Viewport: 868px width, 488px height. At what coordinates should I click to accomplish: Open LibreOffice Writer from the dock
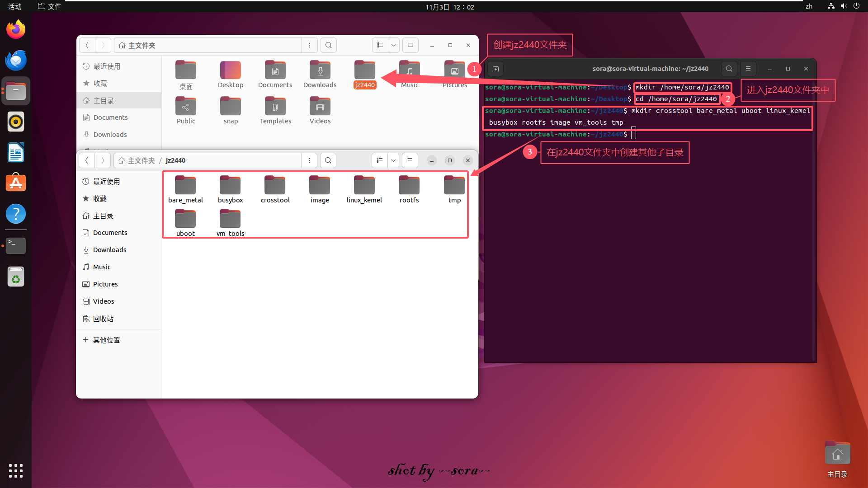point(16,153)
